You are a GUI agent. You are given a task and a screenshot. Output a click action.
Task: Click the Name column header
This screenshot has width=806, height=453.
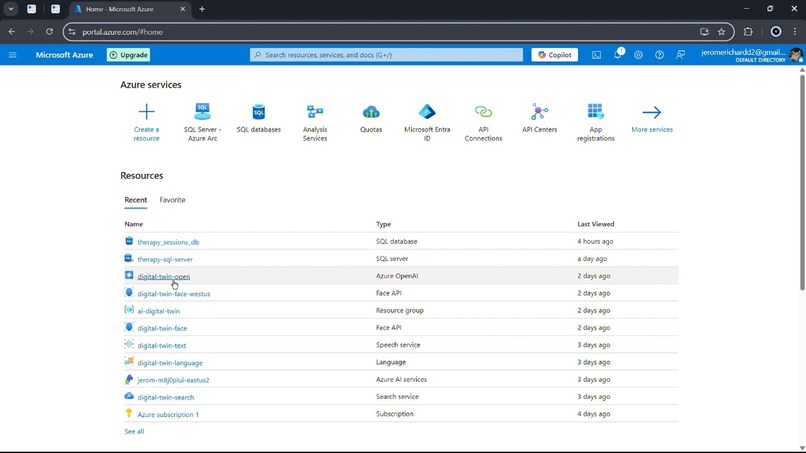coord(134,224)
